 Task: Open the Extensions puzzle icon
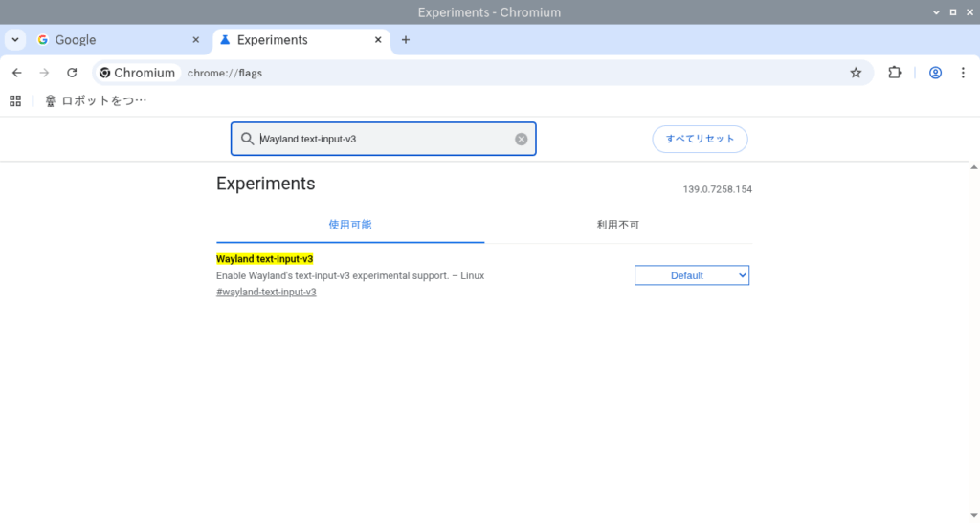coord(895,73)
